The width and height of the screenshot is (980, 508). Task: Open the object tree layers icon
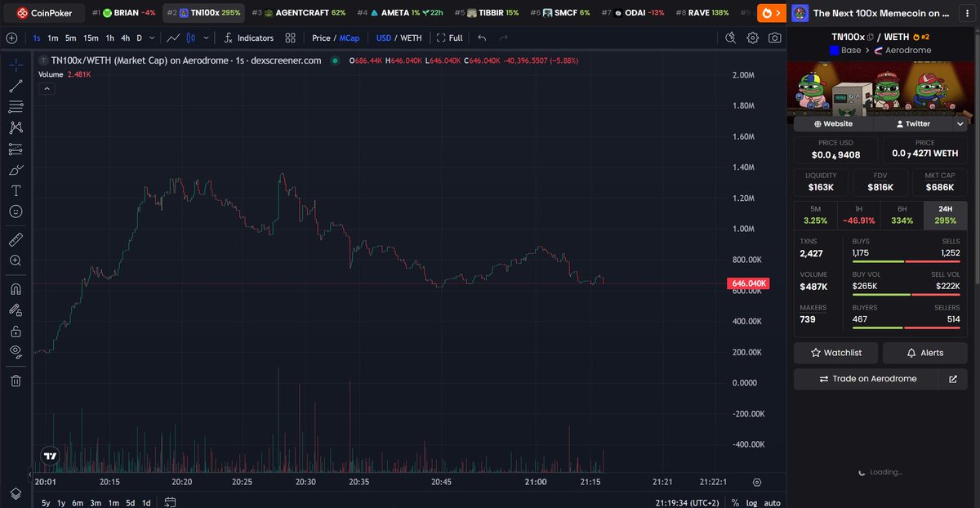[x=16, y=493]
